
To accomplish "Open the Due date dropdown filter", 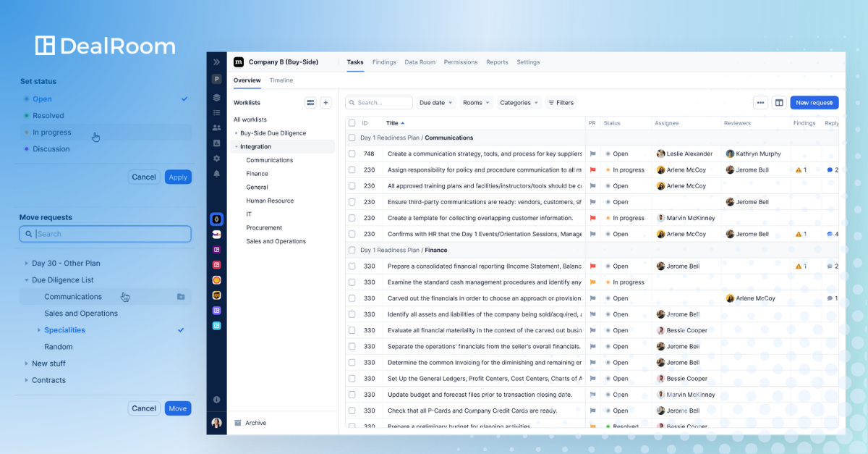I will [x=436, y=103].
